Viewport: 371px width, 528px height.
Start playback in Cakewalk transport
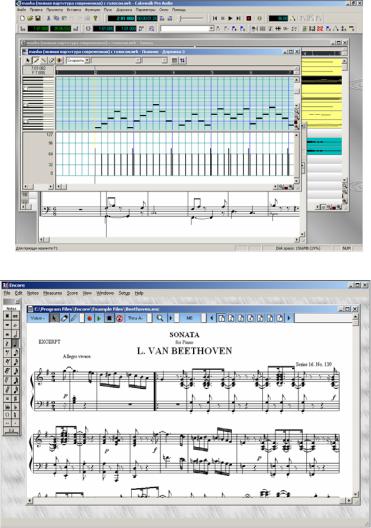(231, 18)
